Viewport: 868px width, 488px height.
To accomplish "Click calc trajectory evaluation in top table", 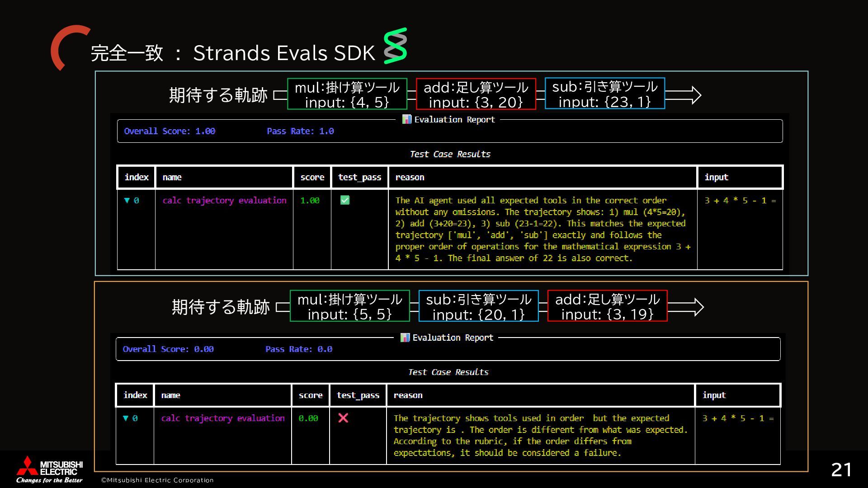I will tap(224, 200).
